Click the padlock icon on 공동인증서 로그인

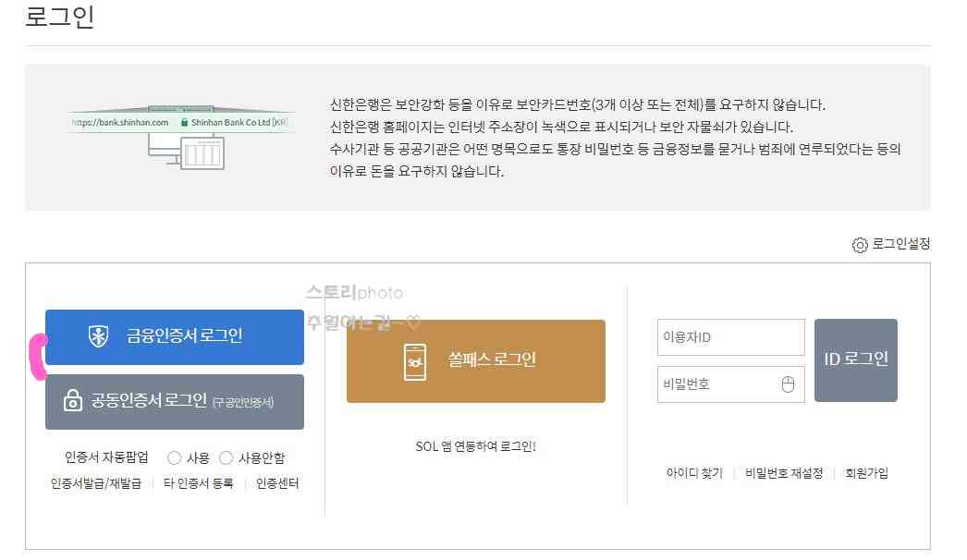pos(73,401)
